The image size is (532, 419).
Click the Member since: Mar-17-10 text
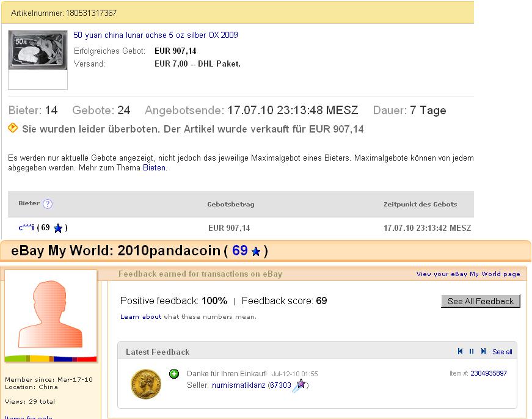click(49, 379)
